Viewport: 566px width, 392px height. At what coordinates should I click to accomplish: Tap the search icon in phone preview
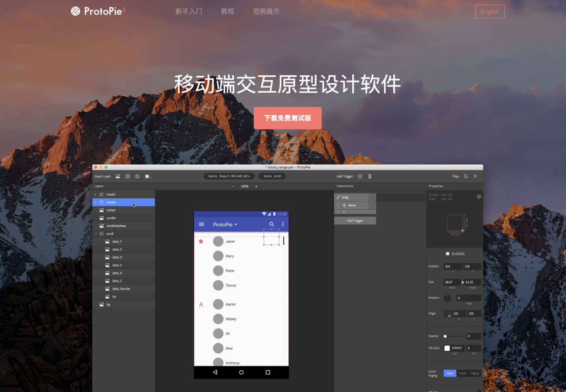(x=272, y=224)
